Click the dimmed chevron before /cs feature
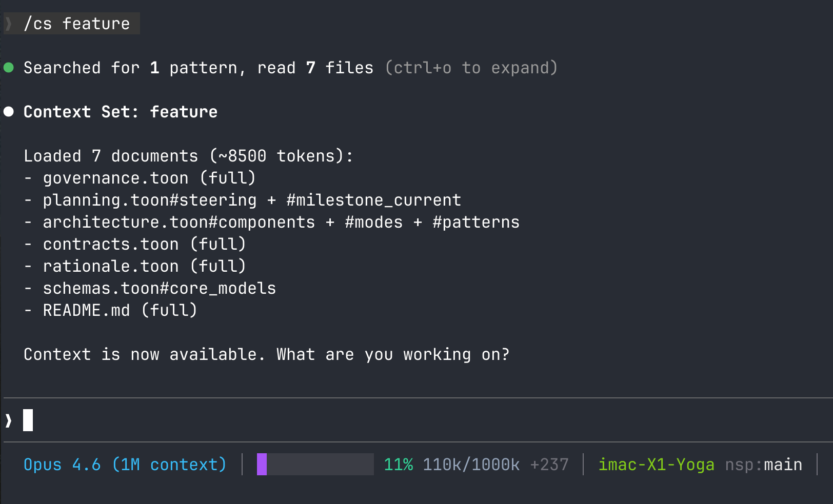 click(9, 24)
